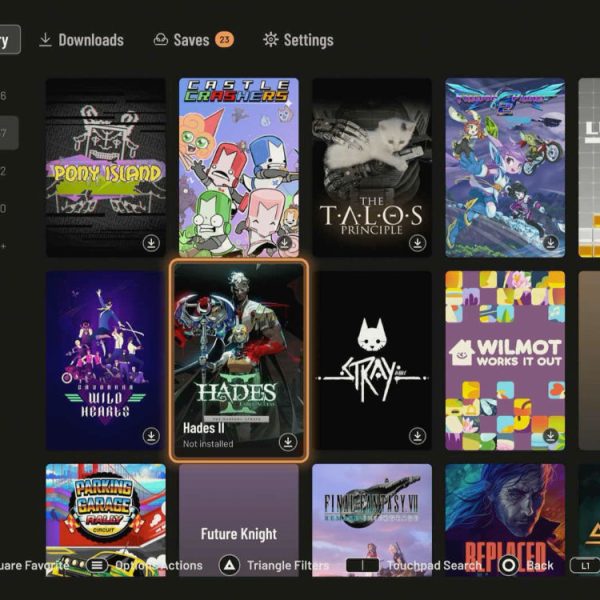Click the Triangle Filters label
This screenshot has height=600, width=600.
point(288,566)
